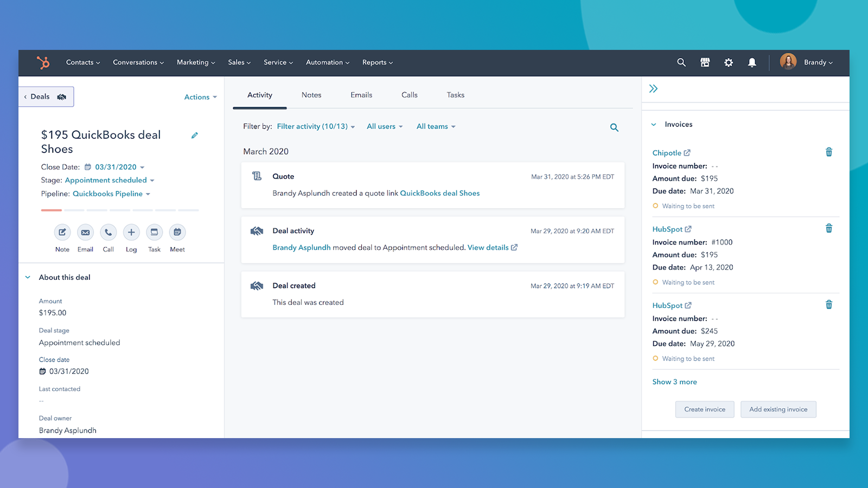The width and height of the screenshot is (868, 488).
Task: Switch to the Calls tab
Action: pyautogui.click(x=410, y=95)
